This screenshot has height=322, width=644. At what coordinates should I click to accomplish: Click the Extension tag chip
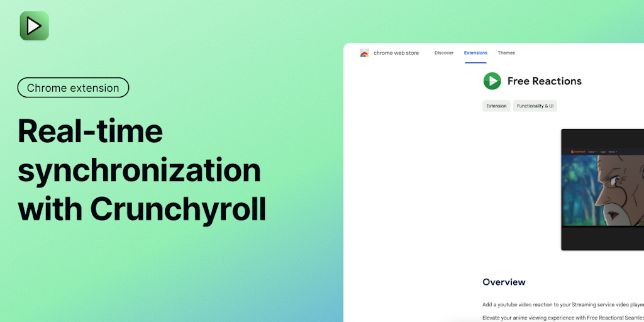pyautogui.click(x=496, y=106)
